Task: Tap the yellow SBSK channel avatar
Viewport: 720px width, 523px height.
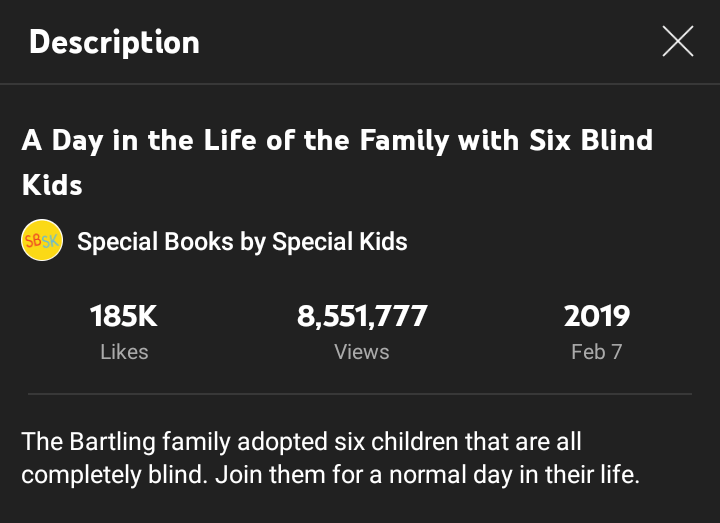Action: [x=42, y=242]
